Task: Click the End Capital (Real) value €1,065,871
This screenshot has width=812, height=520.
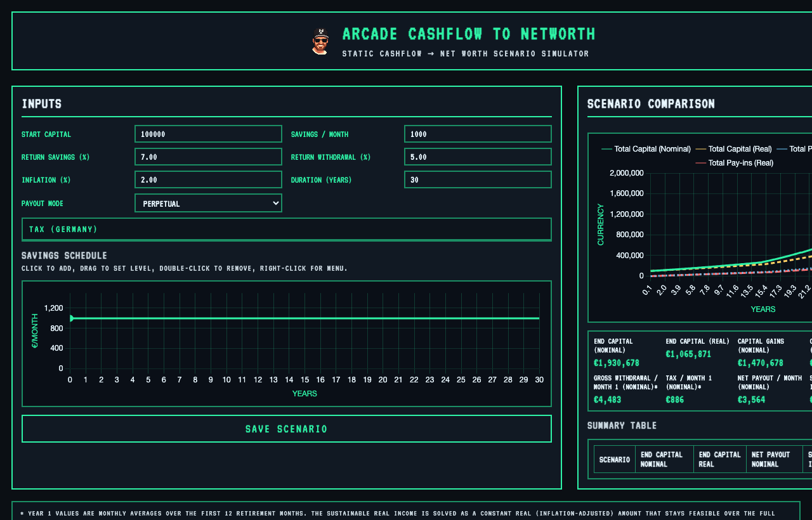Action: click(688, 354)
